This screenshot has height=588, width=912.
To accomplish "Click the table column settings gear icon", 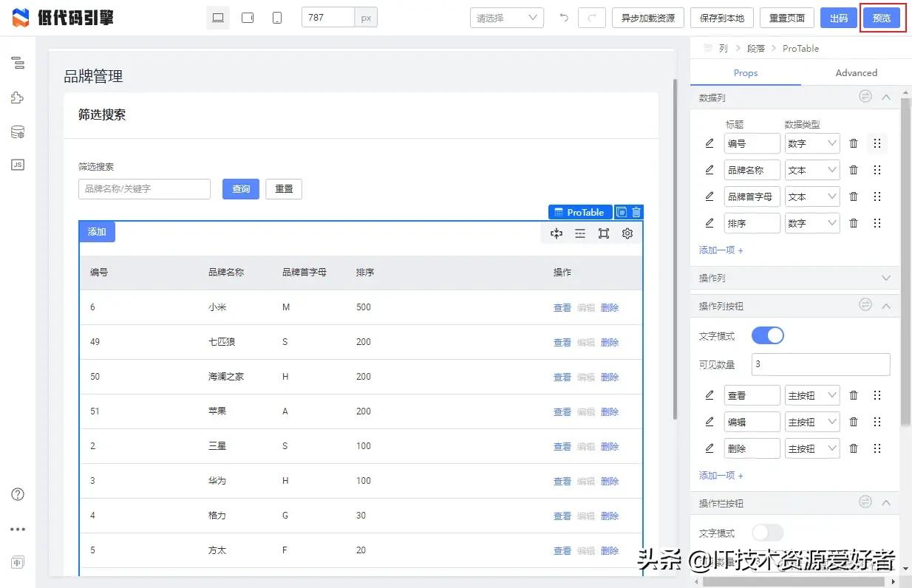I will pyautogui.click(x=627, y=233).
